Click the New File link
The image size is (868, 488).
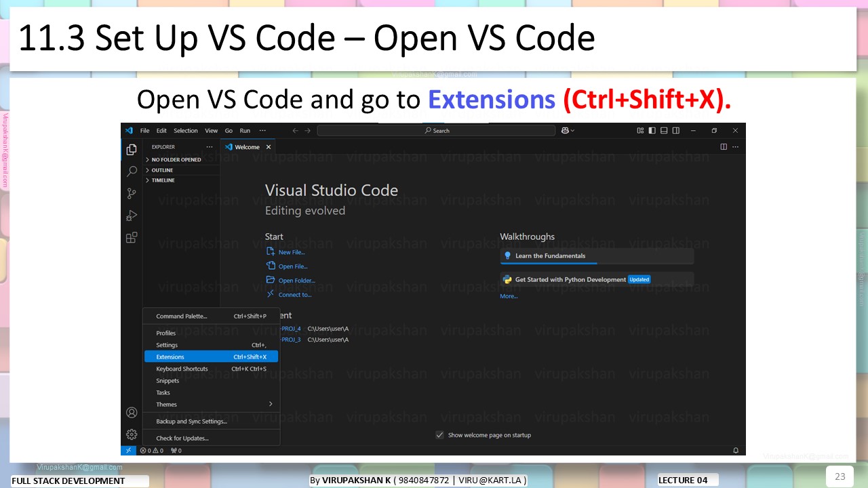coord(292,252)
